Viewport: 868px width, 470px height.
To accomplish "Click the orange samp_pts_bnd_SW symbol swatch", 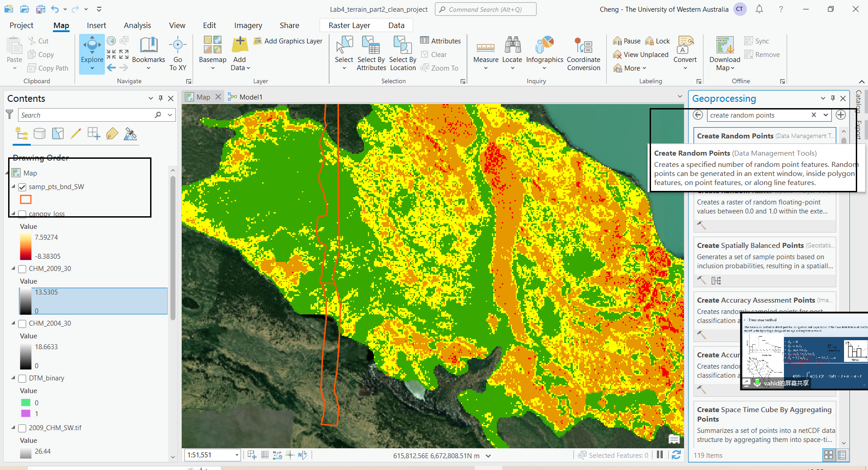I will click(x=26, y=199).
